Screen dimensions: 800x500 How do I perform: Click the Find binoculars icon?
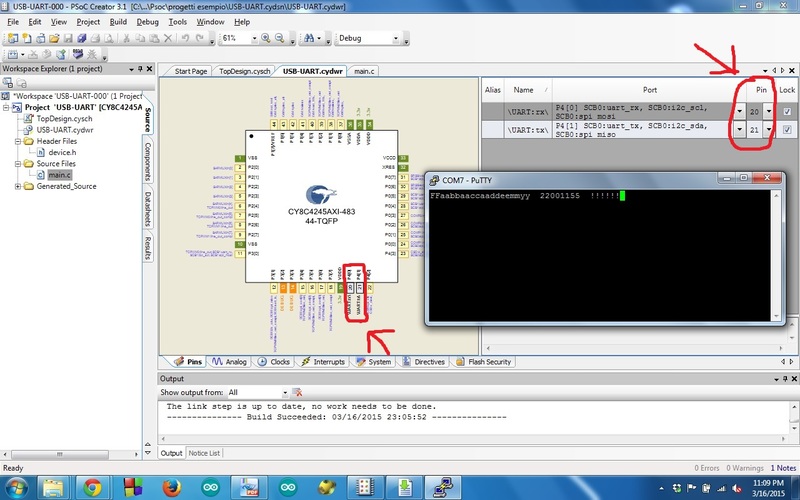(309, 38)
